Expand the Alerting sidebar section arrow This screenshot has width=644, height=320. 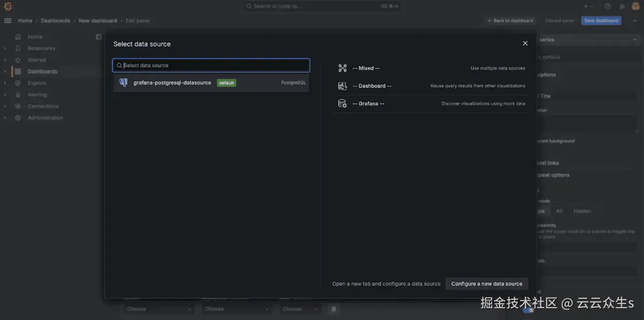pyautogui.click(x=5, y=95)
